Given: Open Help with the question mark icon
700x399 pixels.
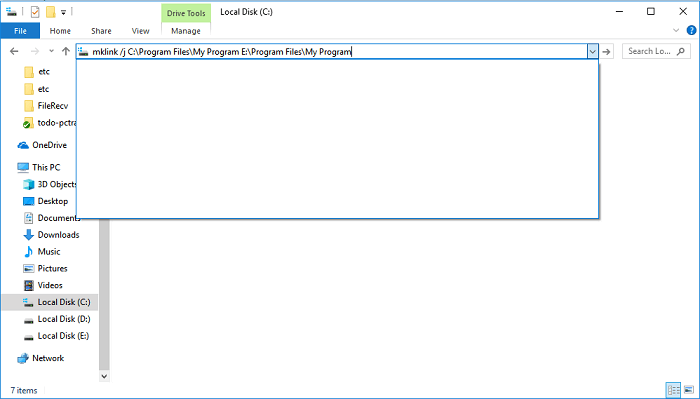Looking at the screenshot, I should coord(691,30).
